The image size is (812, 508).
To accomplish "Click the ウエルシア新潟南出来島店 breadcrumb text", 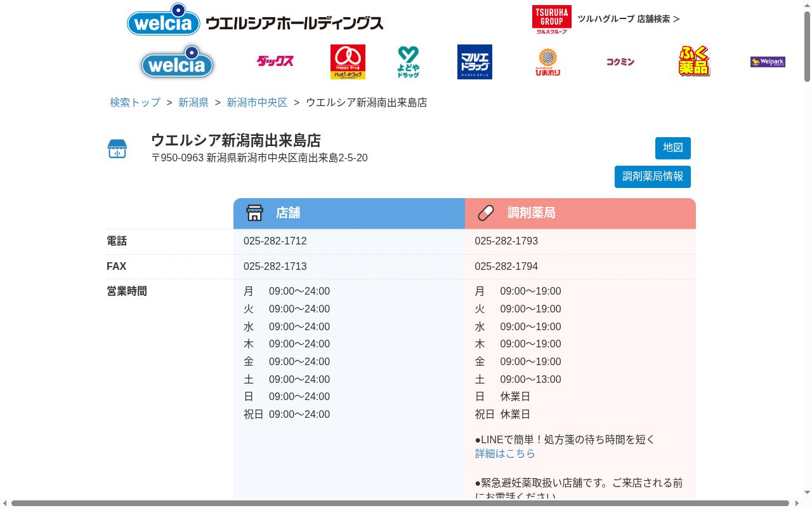I will [367, 102].
